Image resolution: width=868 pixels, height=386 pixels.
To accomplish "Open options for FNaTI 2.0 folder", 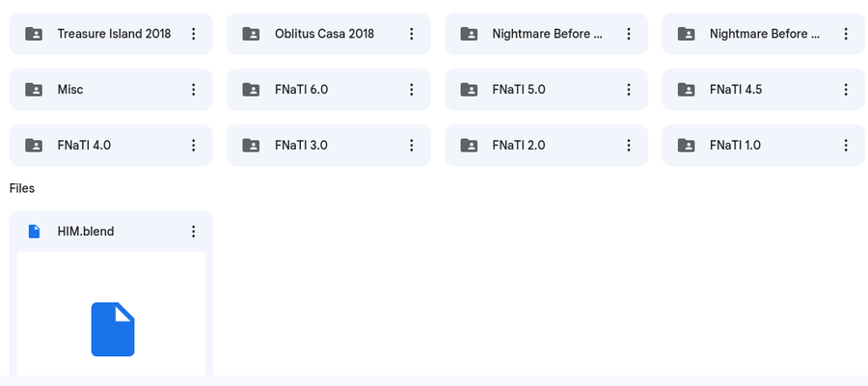I will pyautogui.click(x=629, y=145).
